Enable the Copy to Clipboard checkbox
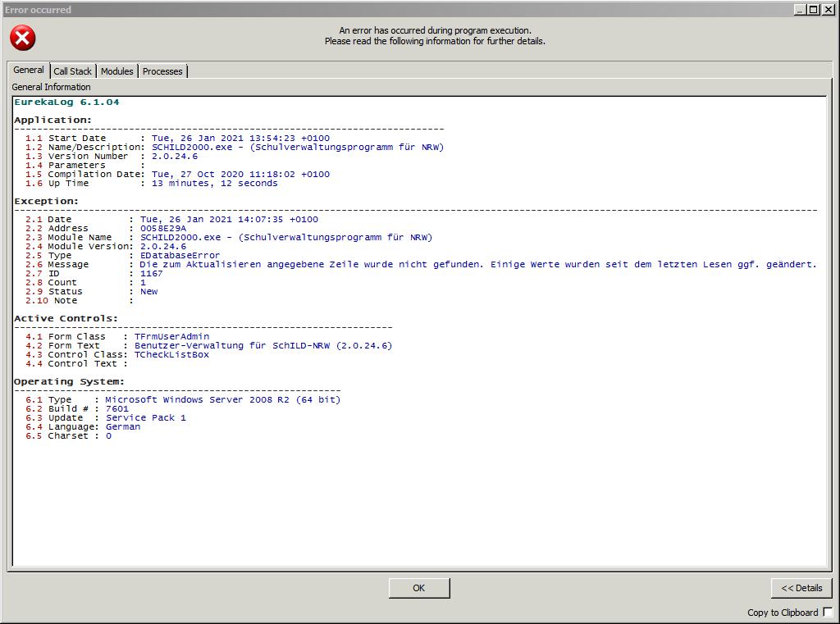This screenshot has width=840, height=624. point(828,613)
